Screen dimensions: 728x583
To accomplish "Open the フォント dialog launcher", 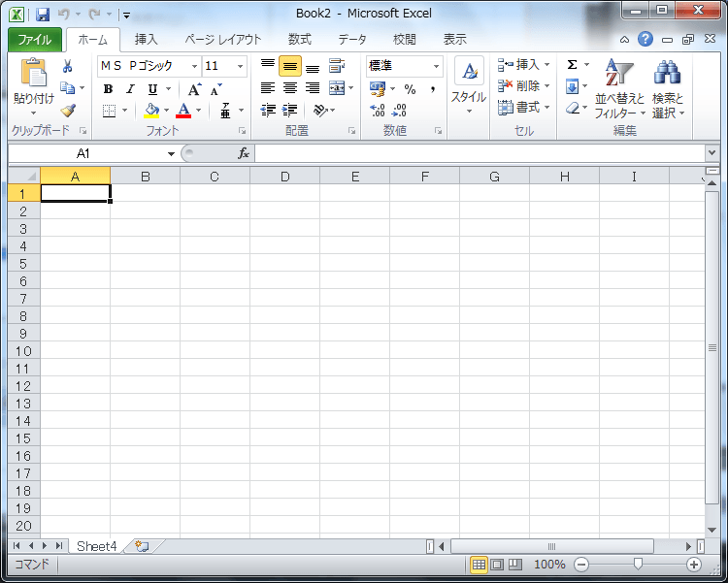I will (242, 131).
